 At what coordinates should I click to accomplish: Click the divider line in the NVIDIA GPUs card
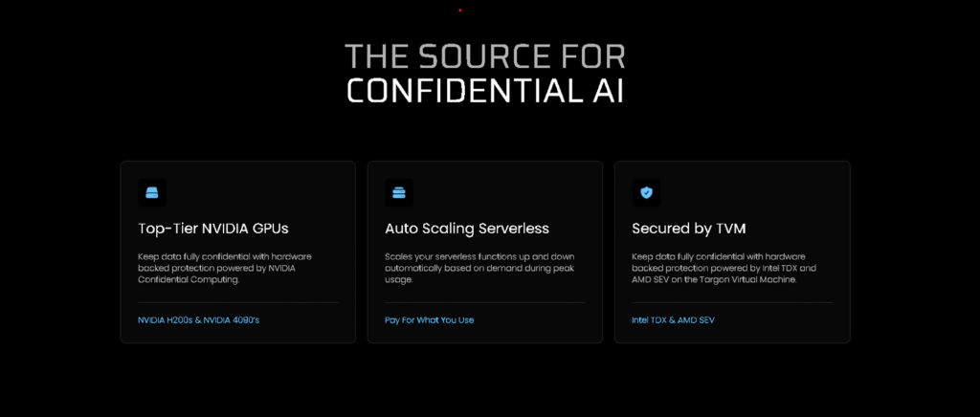pos(237,302)
